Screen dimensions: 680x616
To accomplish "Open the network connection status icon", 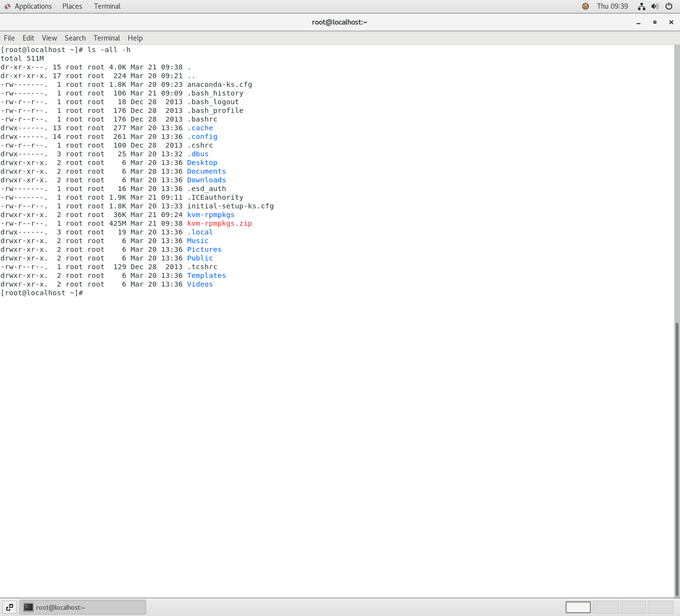I will tap(641, 6).
